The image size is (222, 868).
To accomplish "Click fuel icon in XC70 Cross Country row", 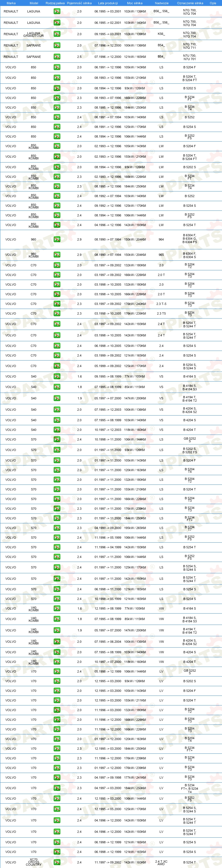I will tap(57, 862).
